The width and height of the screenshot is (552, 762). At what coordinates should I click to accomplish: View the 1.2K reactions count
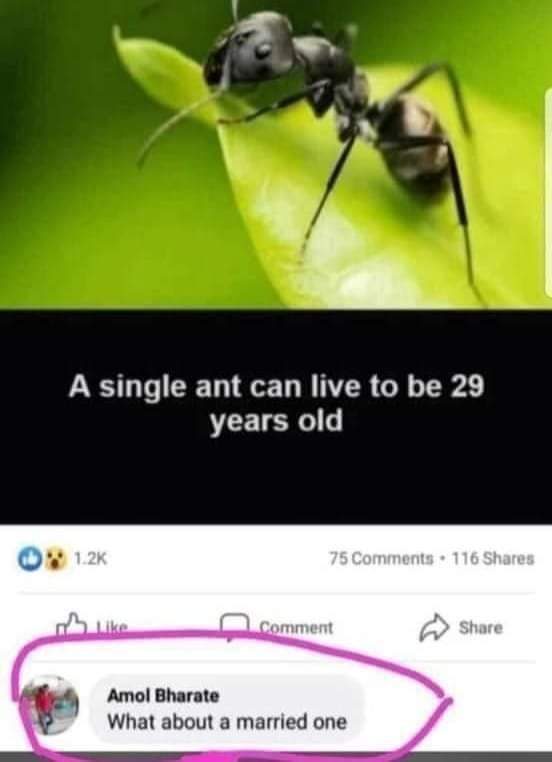[x=90, y=559]
